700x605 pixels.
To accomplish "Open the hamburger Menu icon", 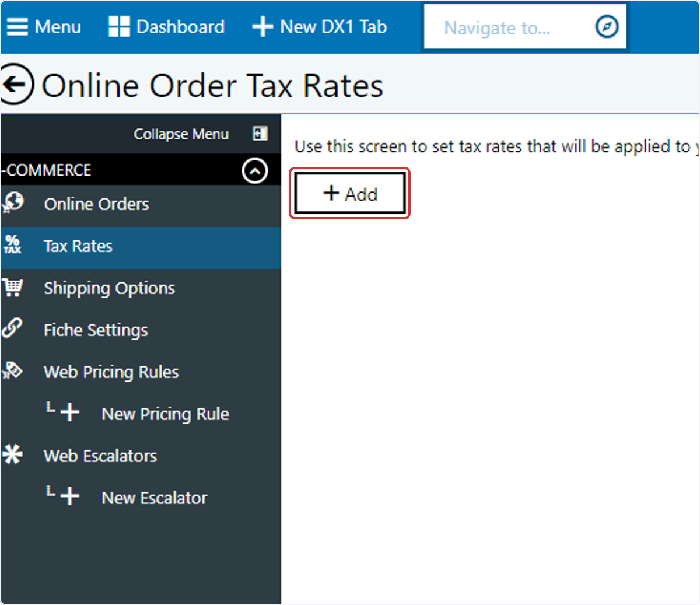I will pyautogui.click(x=17, y=27).
